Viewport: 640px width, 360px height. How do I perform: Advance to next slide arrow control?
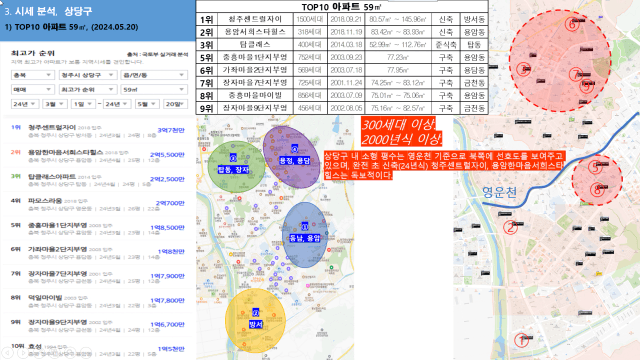(22, 352)
